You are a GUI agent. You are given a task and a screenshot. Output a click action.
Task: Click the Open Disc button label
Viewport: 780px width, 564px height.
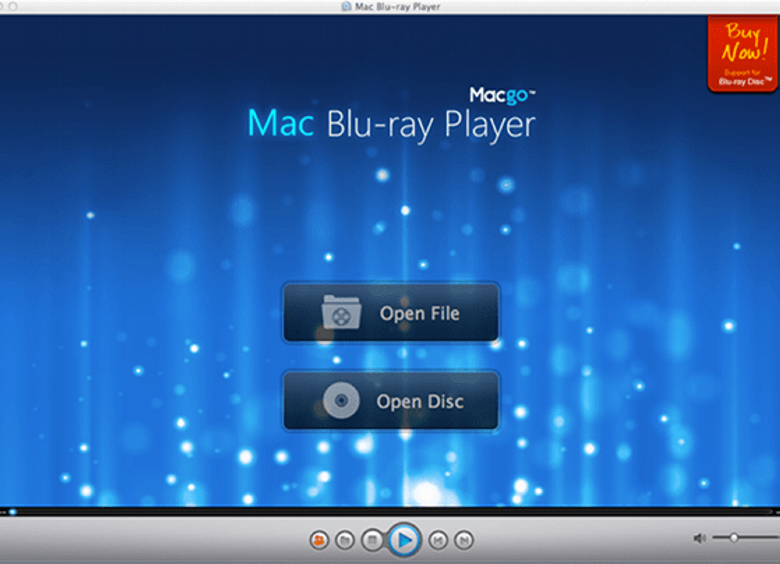point(420,402)
